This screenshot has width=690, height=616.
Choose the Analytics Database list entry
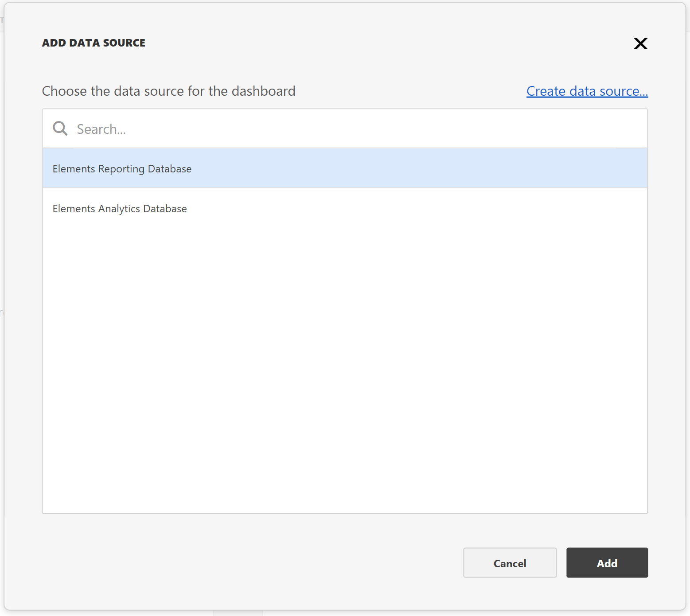(x=344, y=208)
